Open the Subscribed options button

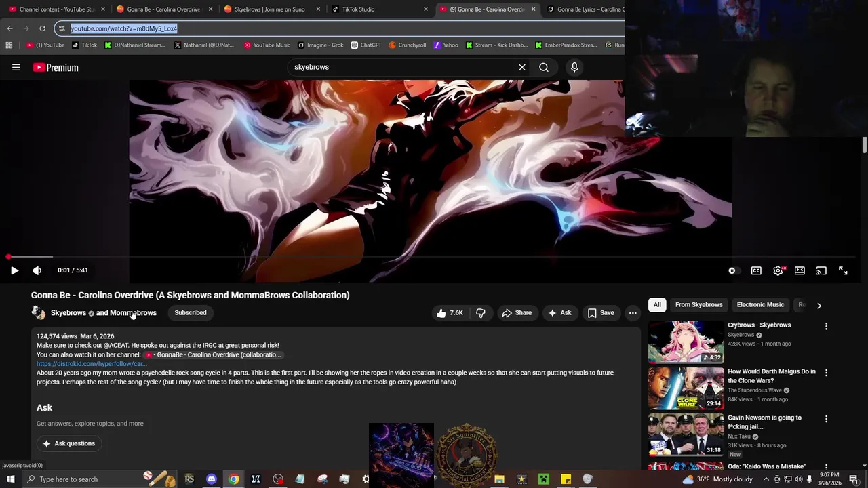click(x=191, y=312)
